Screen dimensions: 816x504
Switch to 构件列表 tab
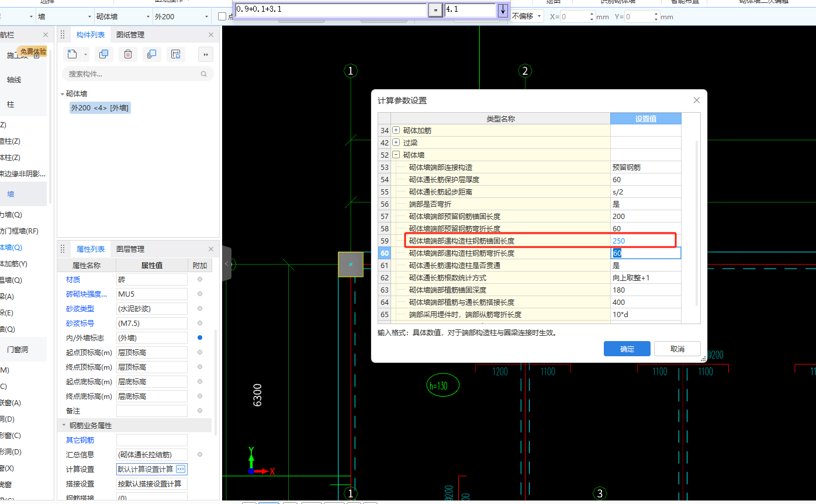91,35
